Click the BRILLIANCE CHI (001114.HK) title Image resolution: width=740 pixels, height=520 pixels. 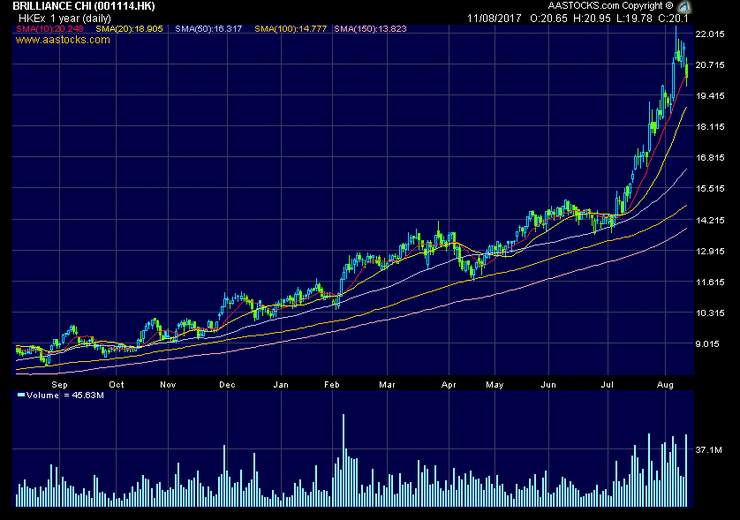tap(84, 6)
